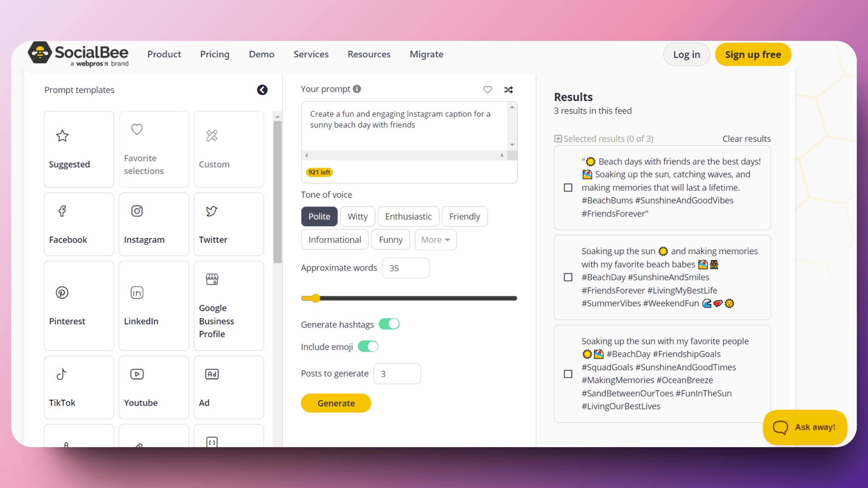Click Sign up free button
This screenshot has width=868, height=488.
pos(753,54)
